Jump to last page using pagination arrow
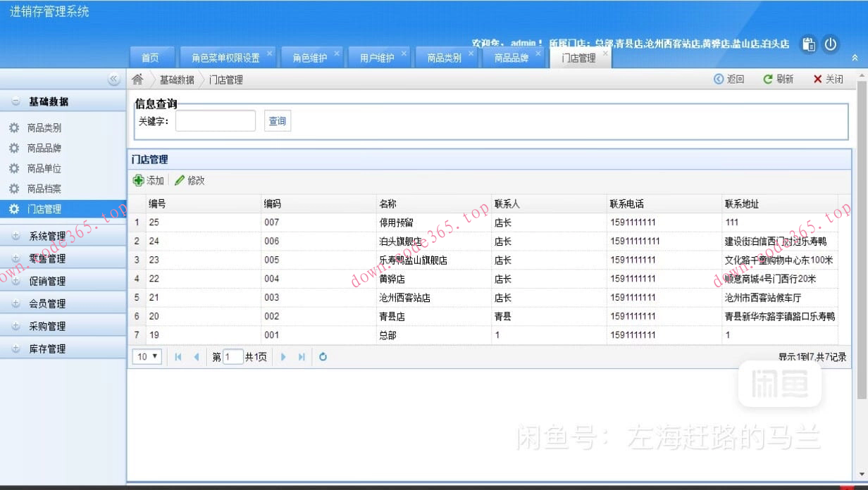The image size is (868, 490). pos(302,357)
